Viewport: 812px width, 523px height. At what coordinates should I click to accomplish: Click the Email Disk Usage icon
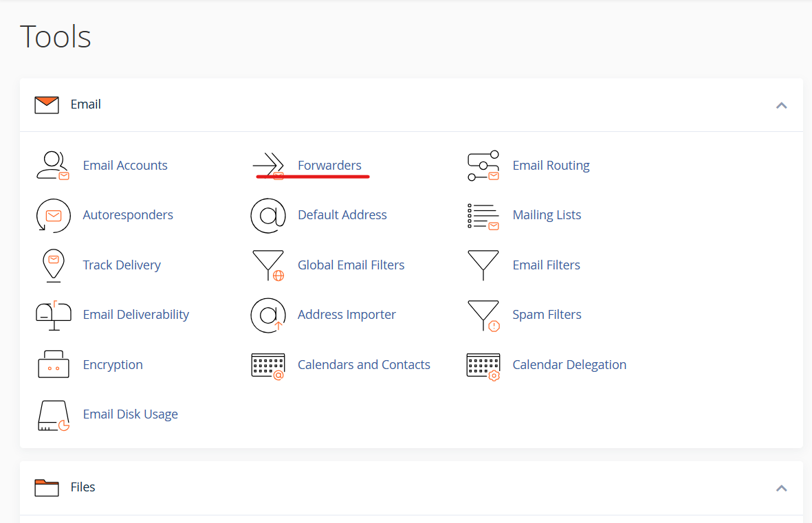tap(53, 414)
